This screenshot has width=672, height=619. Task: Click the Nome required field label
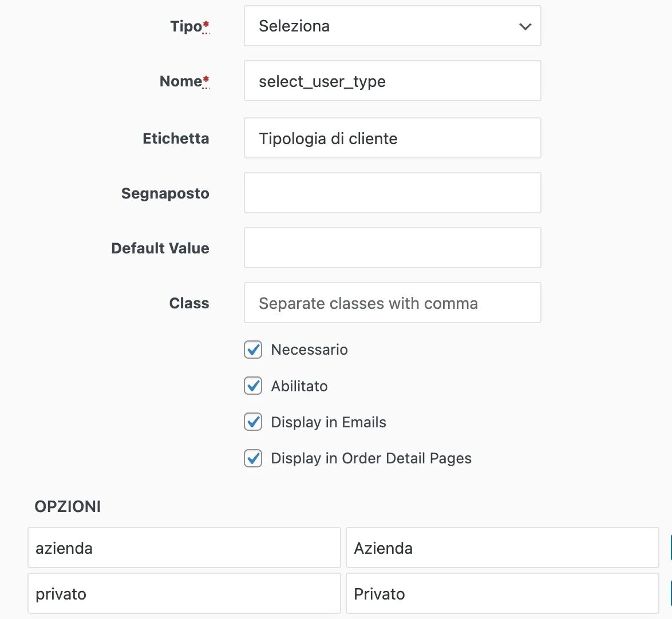point(184,81)
